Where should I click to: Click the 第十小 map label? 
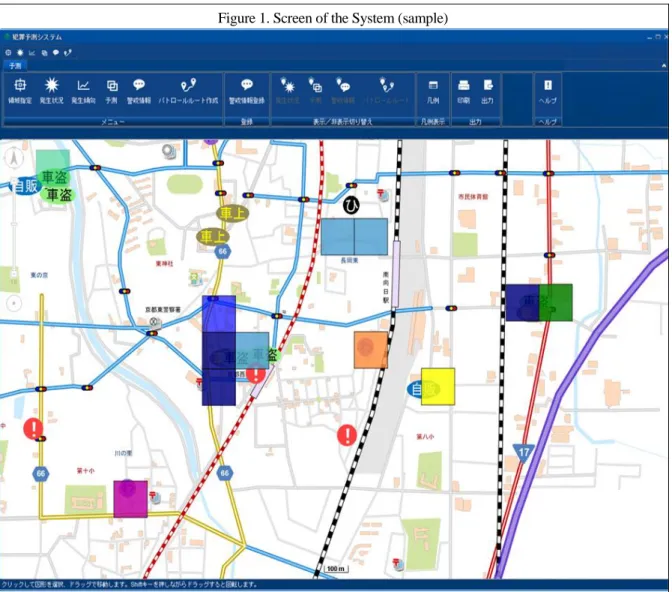coord(86,471)
